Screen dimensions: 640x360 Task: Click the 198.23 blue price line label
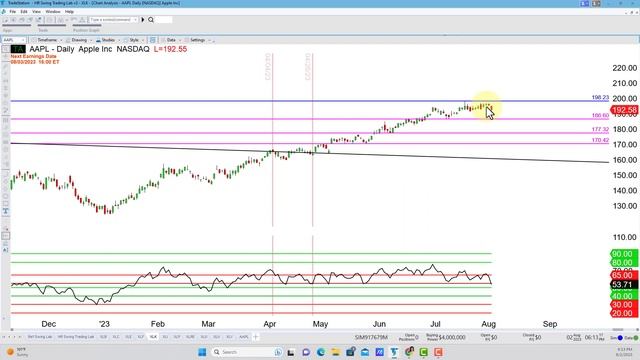pos(600,98)
